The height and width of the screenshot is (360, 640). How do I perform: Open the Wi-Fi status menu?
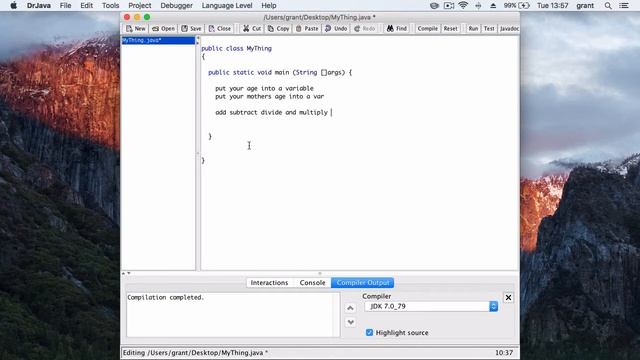[x=463, y=5]
